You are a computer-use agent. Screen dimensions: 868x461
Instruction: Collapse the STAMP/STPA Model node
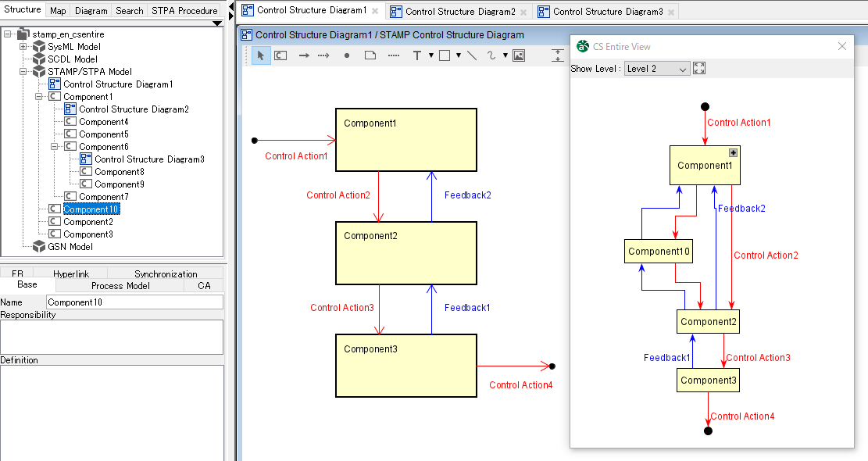[x=23, y=71]
